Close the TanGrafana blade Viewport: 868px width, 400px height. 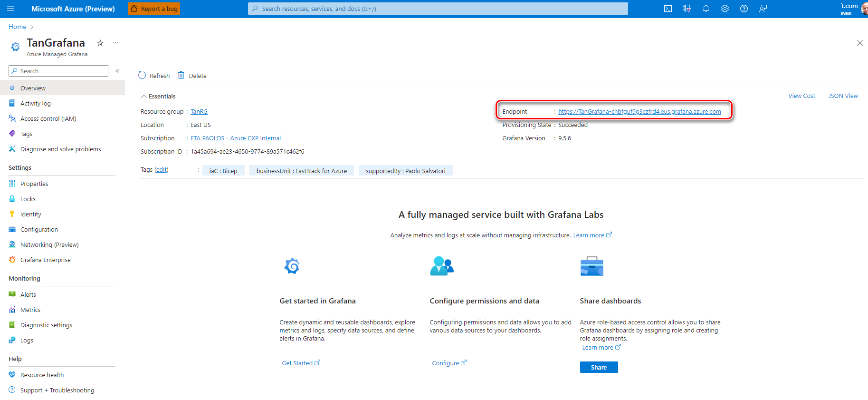tap(860, 43)
